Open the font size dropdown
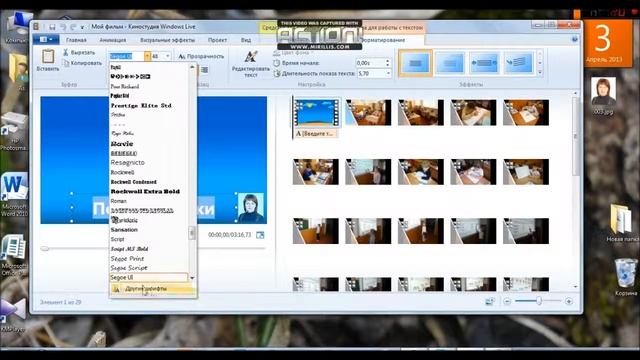Image resolution: width=640 pixels, height=360 pixels. (x=168, y=56)
